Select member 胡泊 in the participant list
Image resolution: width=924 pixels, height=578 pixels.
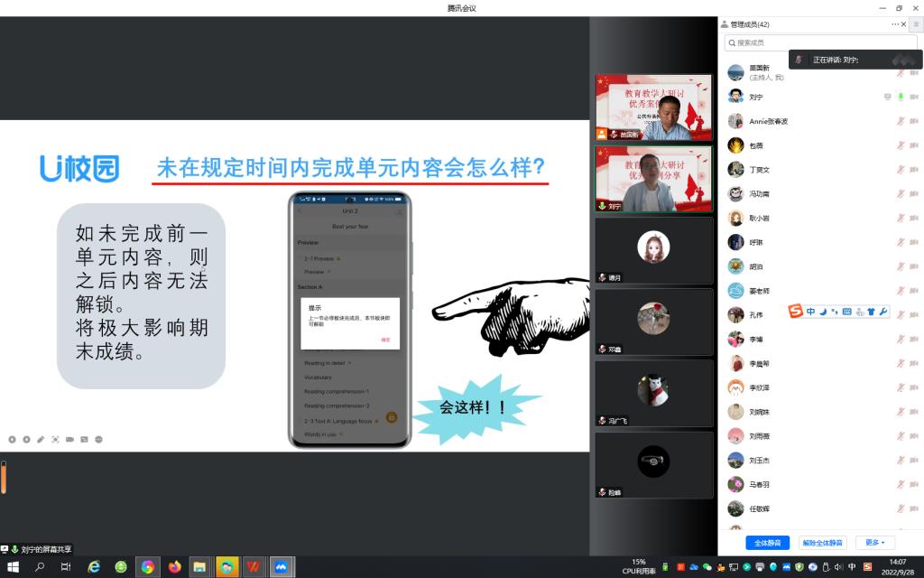pos(756,266)
